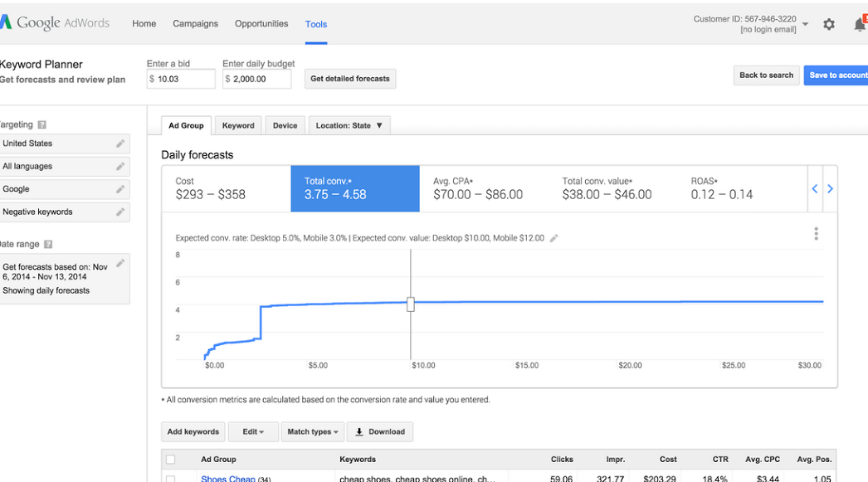This screenshot has width=868, height=482.
Task: Edit United States targeting pencil icon
Action: tap(120, 144)
